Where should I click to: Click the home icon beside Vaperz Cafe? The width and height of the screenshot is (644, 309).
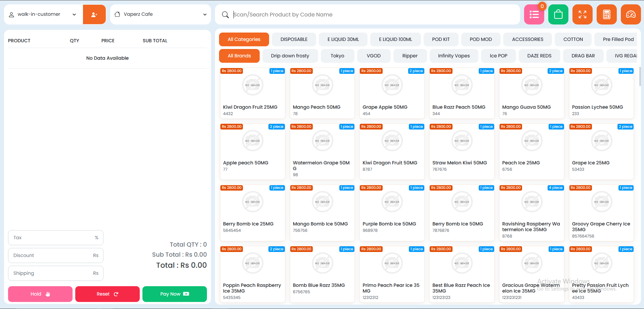click(x=117, y=14)
